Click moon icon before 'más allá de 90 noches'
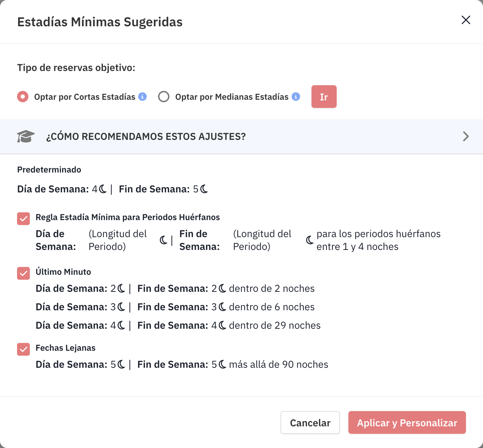Image resolution: width=483 pixels, height=448 pixels. (x=223, y=365)
